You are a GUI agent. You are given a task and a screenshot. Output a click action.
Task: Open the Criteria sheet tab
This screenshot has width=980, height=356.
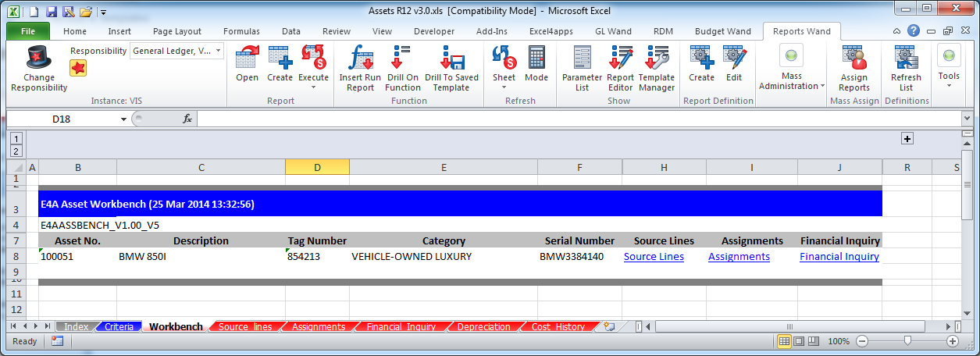click(x=119, y=326)
